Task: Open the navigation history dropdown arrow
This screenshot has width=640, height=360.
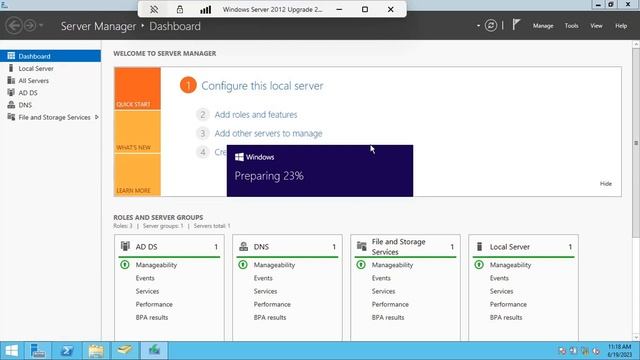Action: click(41, 26)
